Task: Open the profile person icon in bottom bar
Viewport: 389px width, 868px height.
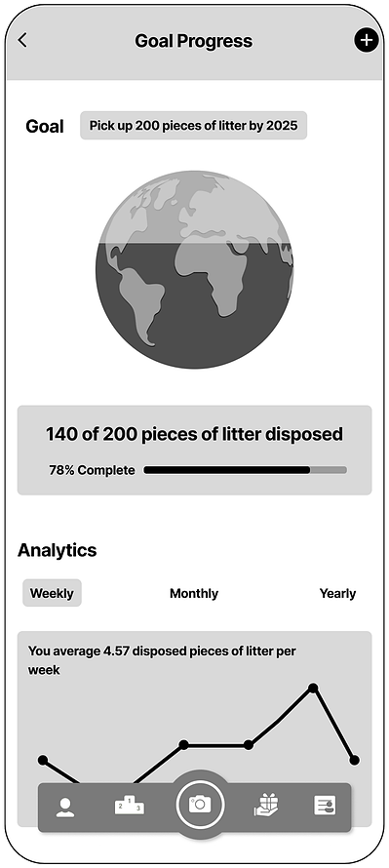Action: 65,808
